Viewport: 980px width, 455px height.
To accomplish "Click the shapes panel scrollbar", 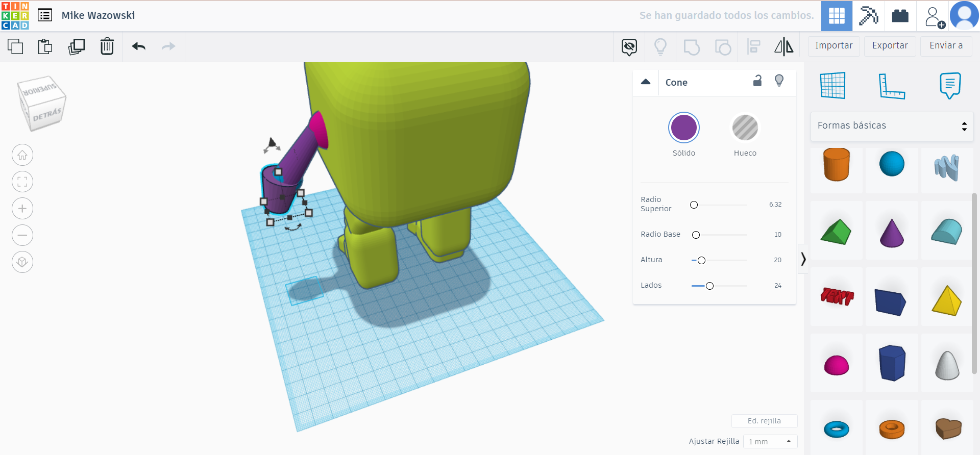I will pyautogui.click(x=974, y=283).
